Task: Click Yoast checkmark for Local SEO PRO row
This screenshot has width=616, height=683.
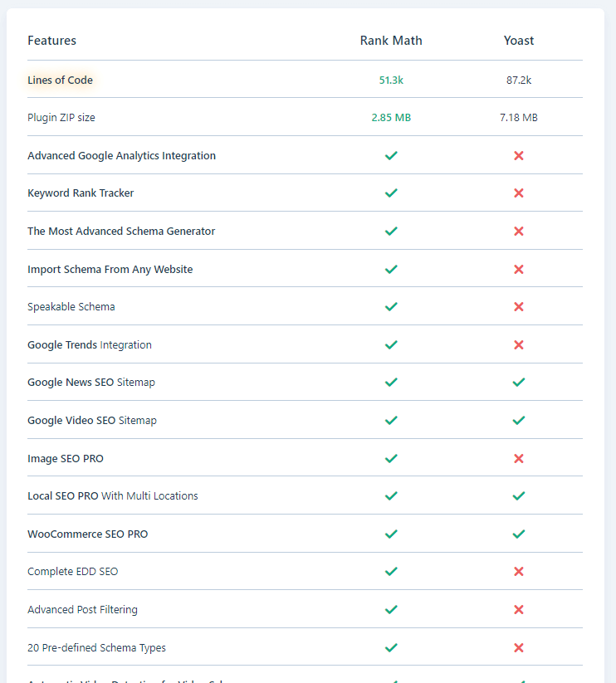Action: [519, 496]
